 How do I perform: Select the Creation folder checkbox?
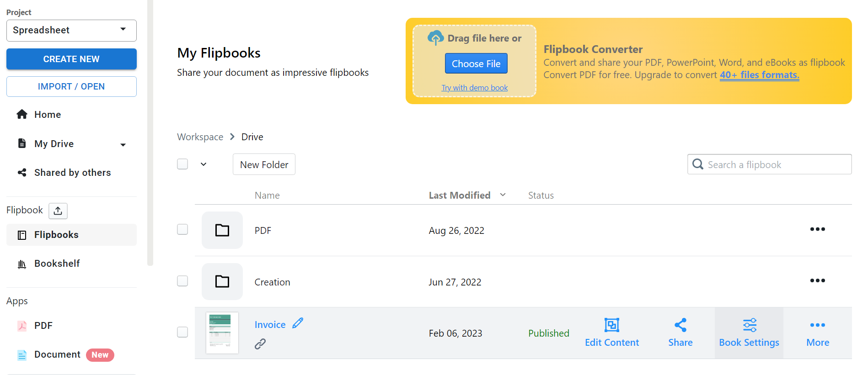[x=182, y=281]
